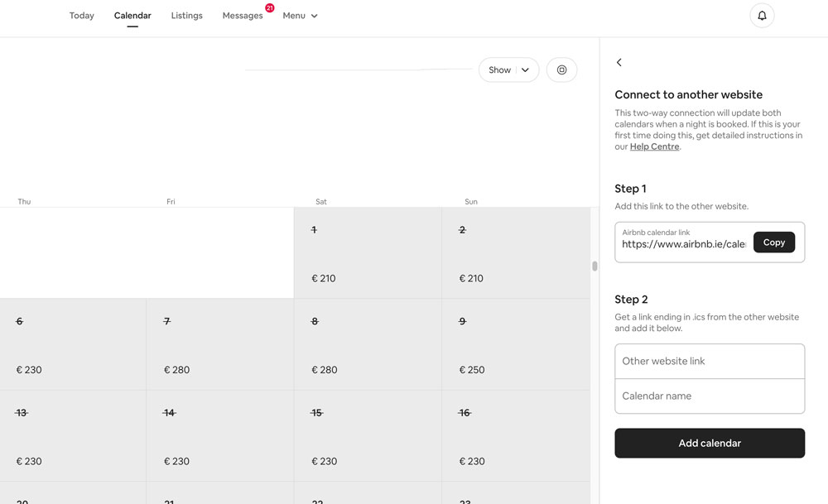
Task: Switch to the Today tab
Action: tap(81, 15)
